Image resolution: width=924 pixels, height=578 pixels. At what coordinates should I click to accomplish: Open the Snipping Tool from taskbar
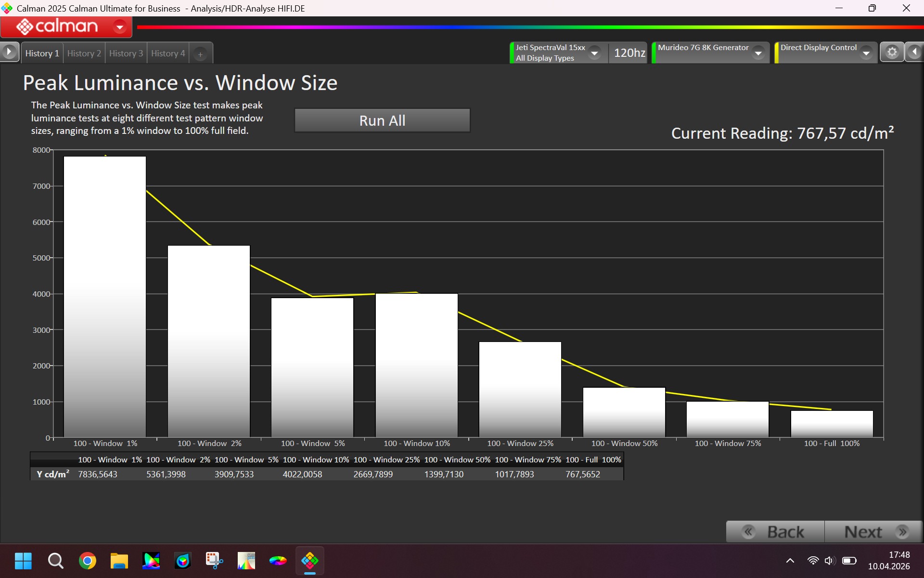click(x=214, y=561)
